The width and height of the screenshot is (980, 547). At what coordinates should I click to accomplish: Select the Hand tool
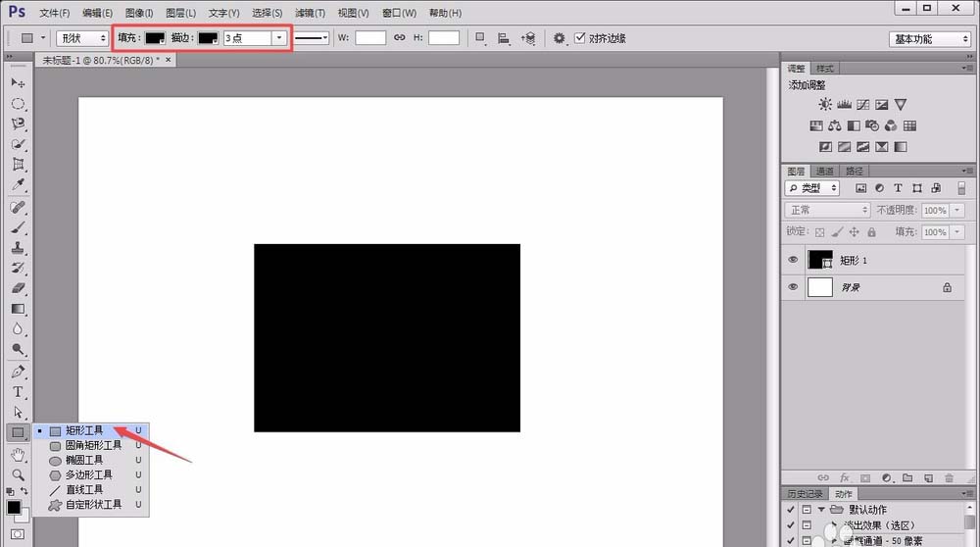pyautogui.click(x=18, y=455)
